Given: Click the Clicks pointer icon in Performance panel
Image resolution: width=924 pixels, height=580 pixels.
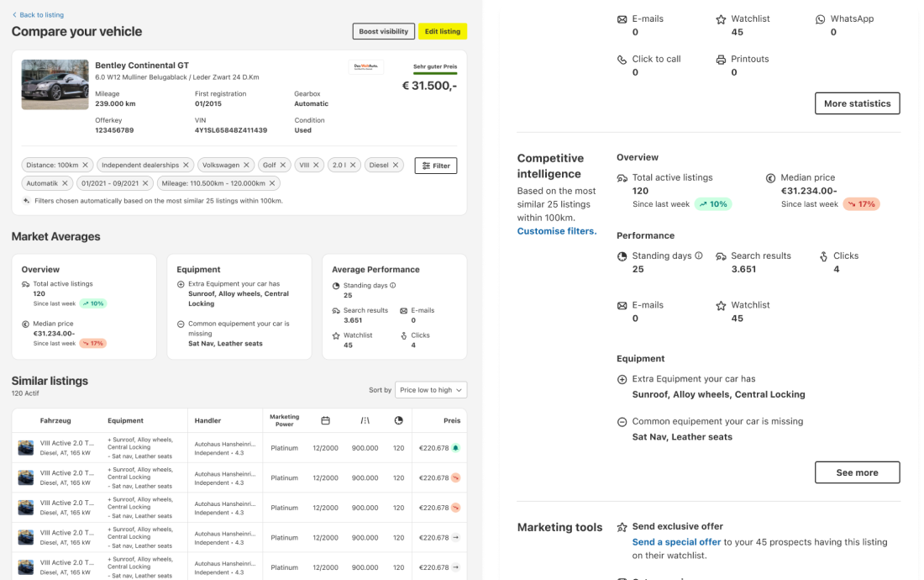Looking at the screenshot, I should [x=823, y=256].
